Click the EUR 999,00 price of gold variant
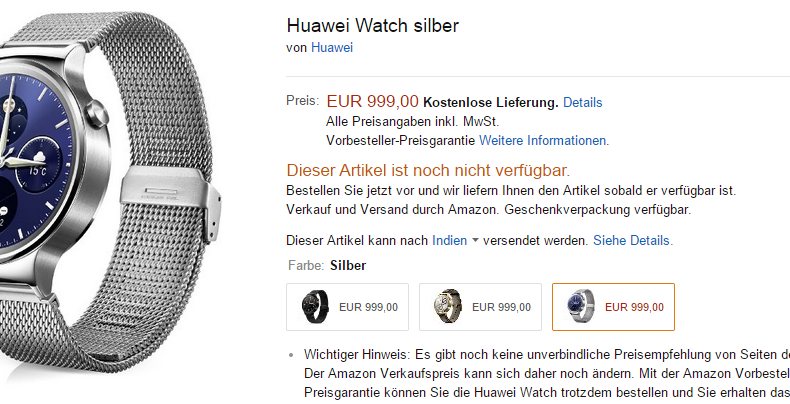Viewport: 790px width, 404px height. (501, 307)
